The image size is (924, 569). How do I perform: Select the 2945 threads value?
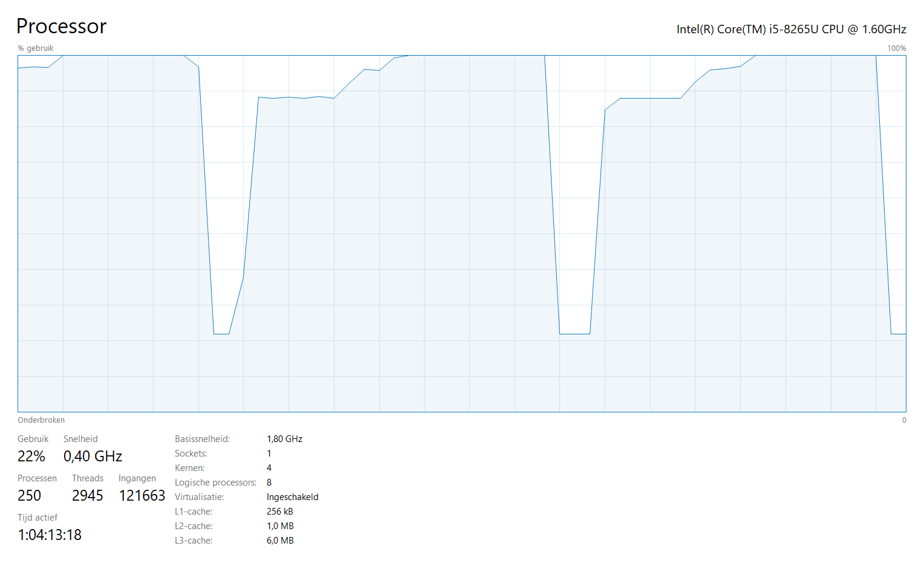point(88,495)
